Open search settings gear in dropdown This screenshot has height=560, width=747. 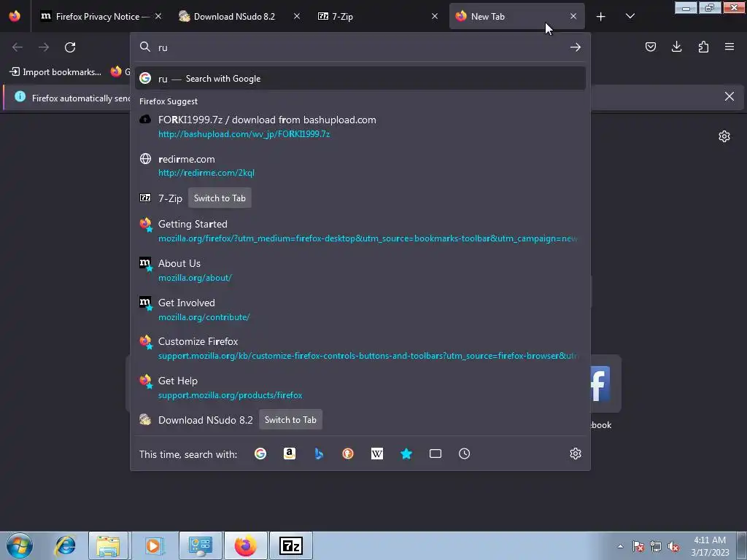click(x=575, y=454)
